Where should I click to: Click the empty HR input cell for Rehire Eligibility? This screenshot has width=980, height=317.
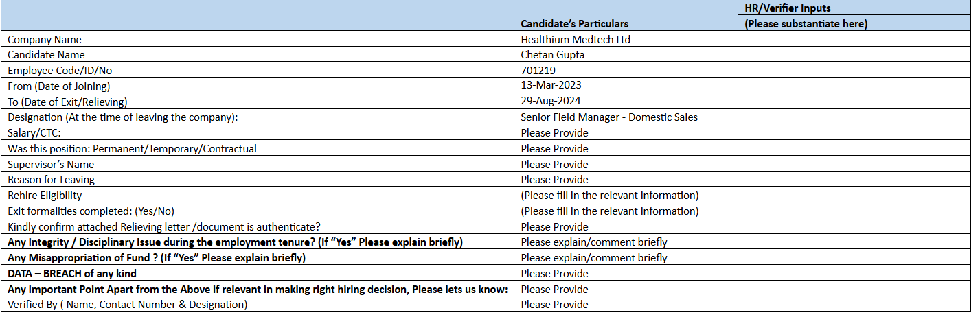click(854, 196)
